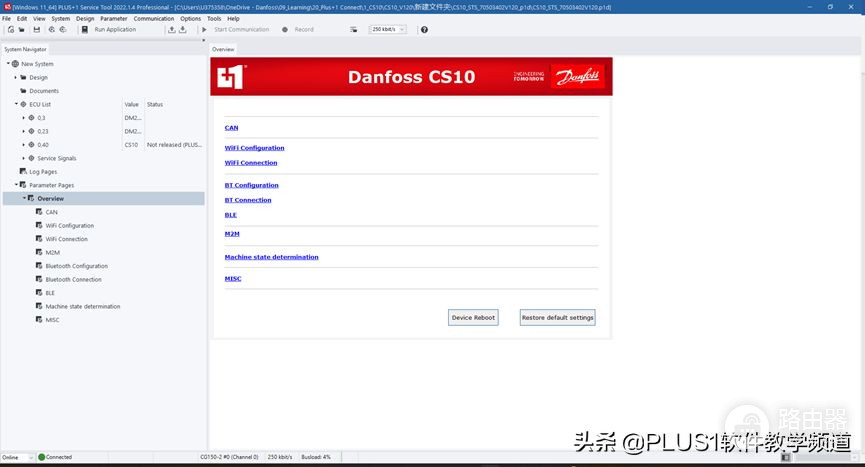Click the Scan system toolbar icon
The width and height of the screenshot is (865, 467).
(x=52, y=30)
